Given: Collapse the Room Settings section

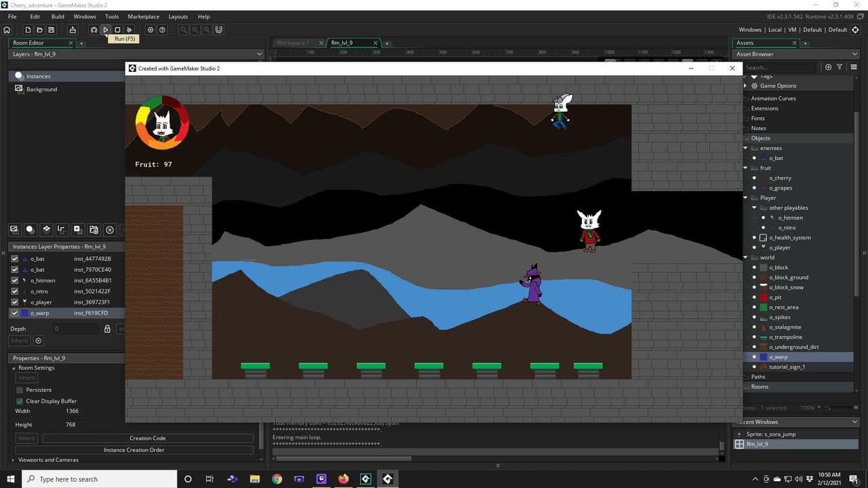Looking at the screenshot, I should tap(14, 368).
